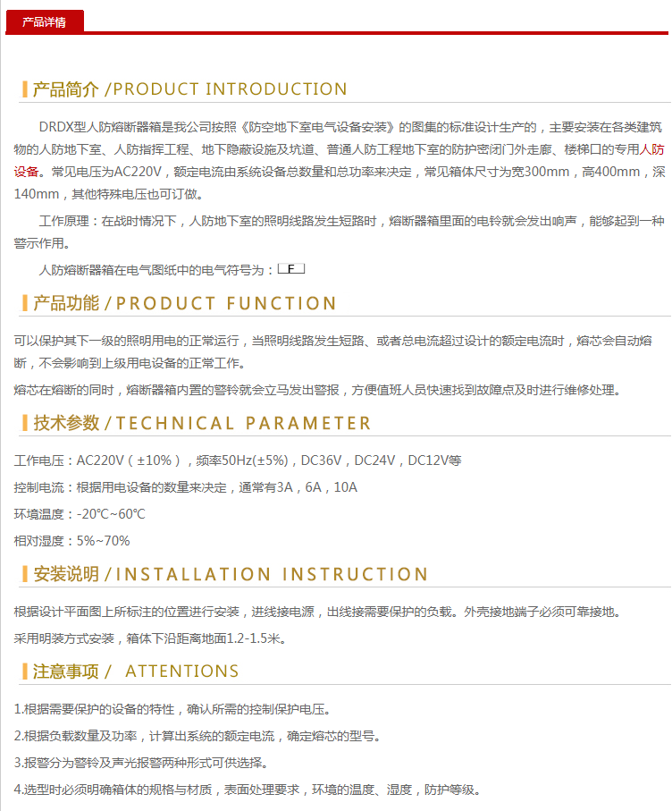Click the 环境温度 -20℃~60℃ line
The image size is (672, 811).
(x=80, y=514)
